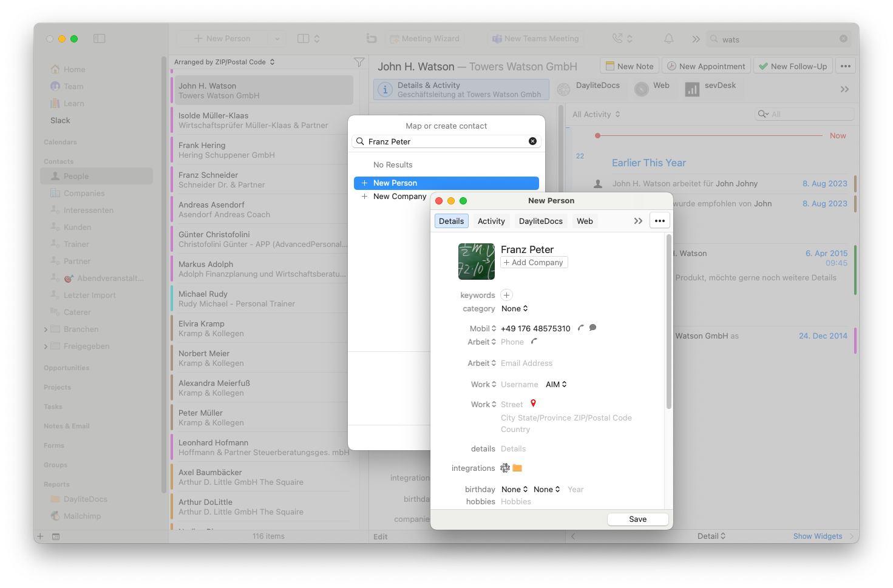Image resolution: width=893 pixels, height=588 pixels.
Task: Open the Web tab in New Person window
Action: pos(585,221)
